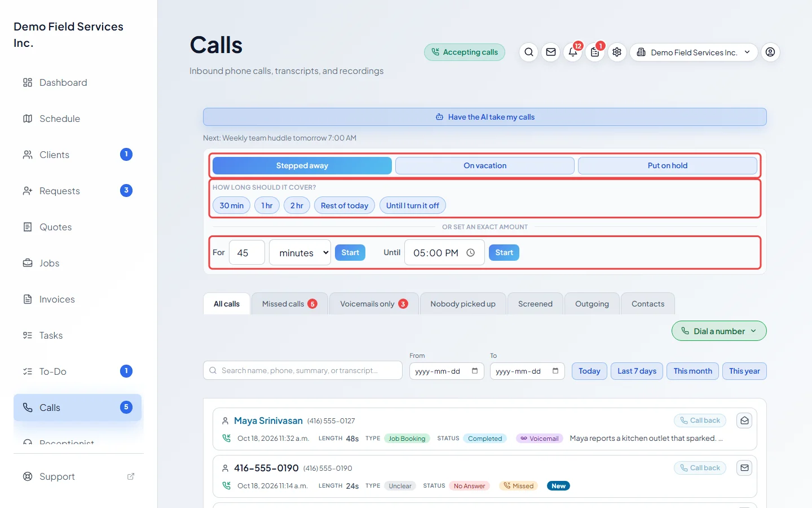Switch to Nobody picked up tab
Viewport: 812px width, 508px height.
463,304
